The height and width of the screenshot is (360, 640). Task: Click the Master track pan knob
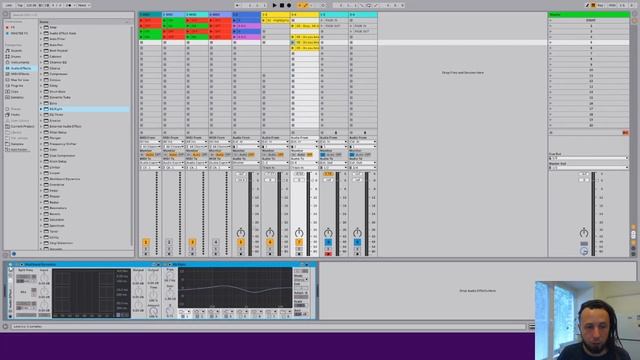click(x=584, y=233)
